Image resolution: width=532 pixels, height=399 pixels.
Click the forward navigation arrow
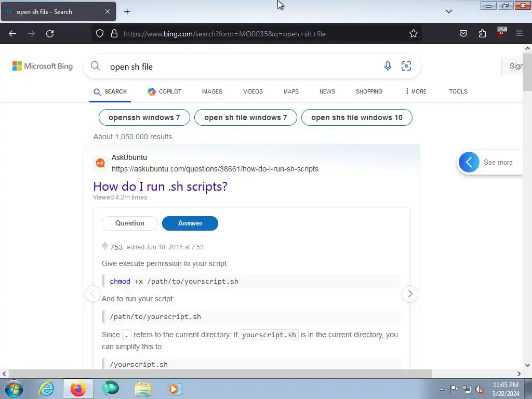click(31, 34)
